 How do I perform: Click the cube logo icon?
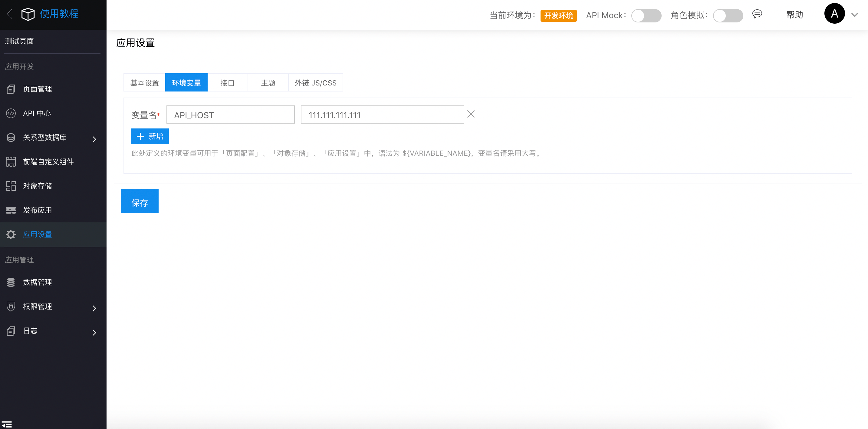pyautogui.click(x=28, y=14)
